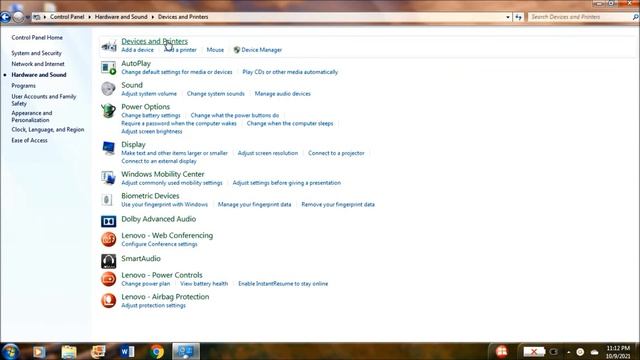Click Connect to a projector
This screenshot has width=640, height=360.
pyautogui.click(x=336, y=153)
